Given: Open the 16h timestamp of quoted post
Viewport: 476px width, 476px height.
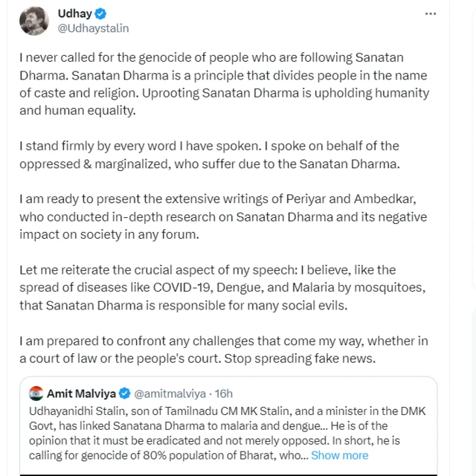Looking at the screenshot, I should pyautogui.click(x=222, y=393).
